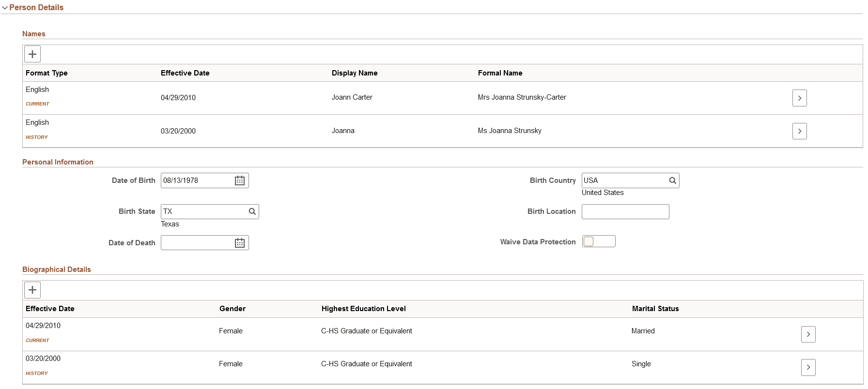Add a new row in Names
The width and height of the screenshot is (868, 389).
(x=32, y=54)
